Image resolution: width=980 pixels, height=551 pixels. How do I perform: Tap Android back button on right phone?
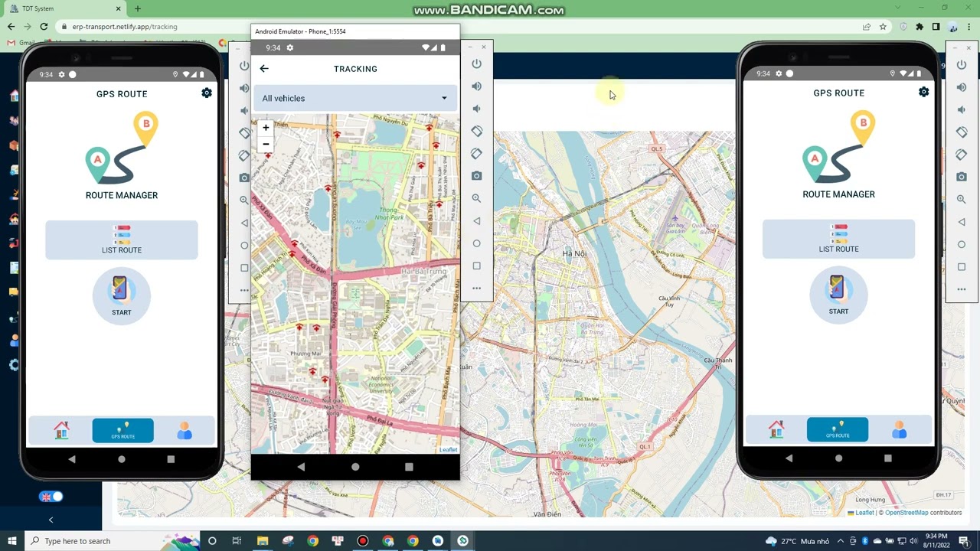(x=789, y=458)
